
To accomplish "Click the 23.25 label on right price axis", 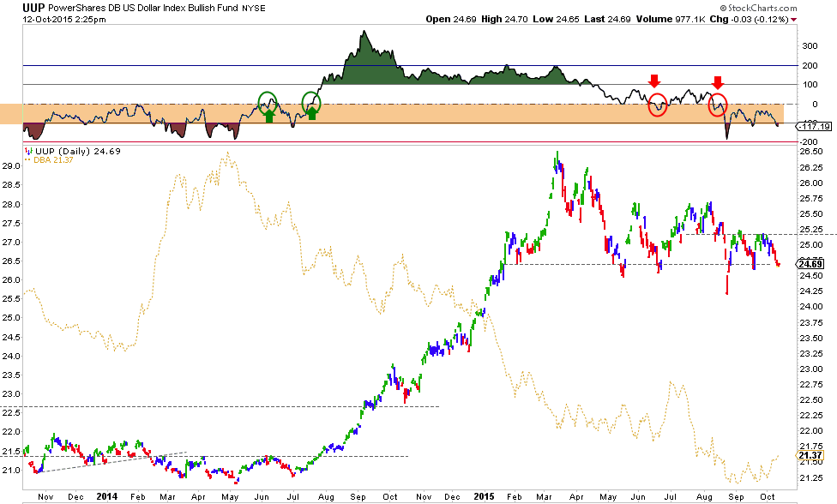I will [x=811, y=354].
